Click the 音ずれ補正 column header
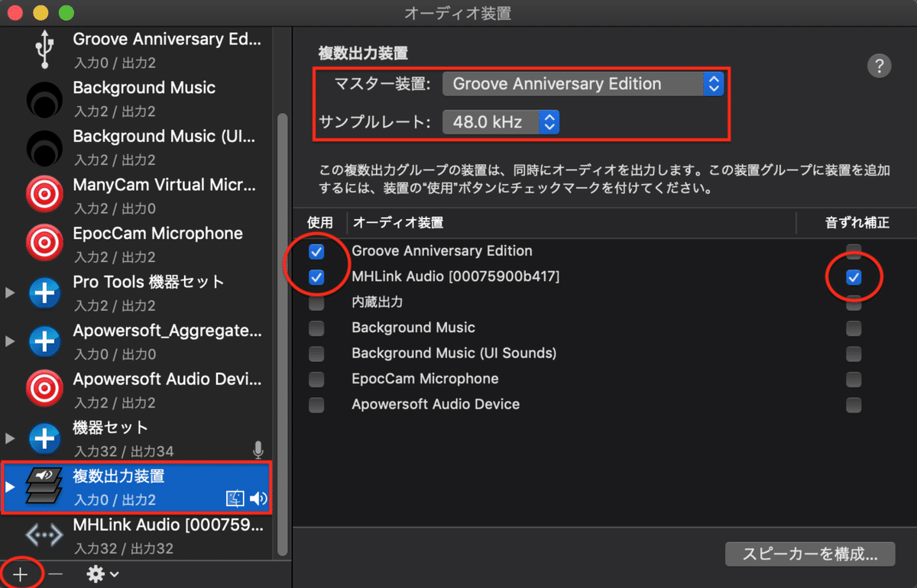The width and height of the screenshot is (917, 588). click(x=857, y=222)
